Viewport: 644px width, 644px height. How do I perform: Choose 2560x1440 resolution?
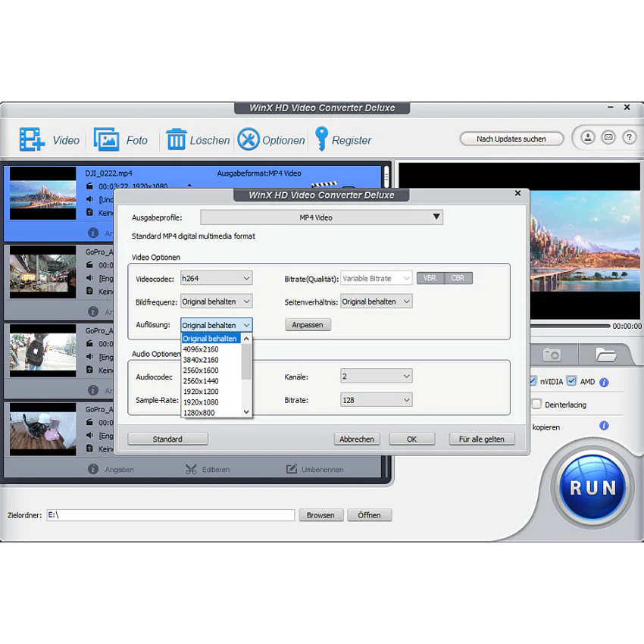coord(211,381)
